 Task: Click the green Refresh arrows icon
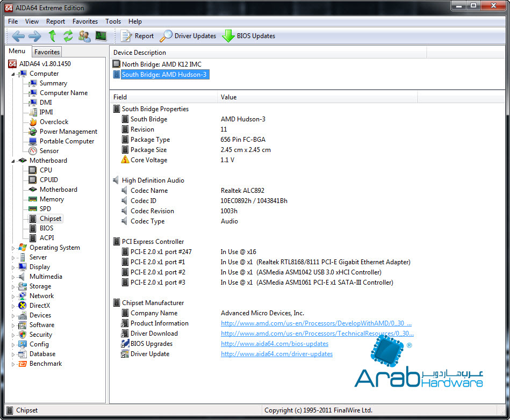pyautogui.click(x=68, y=36)
